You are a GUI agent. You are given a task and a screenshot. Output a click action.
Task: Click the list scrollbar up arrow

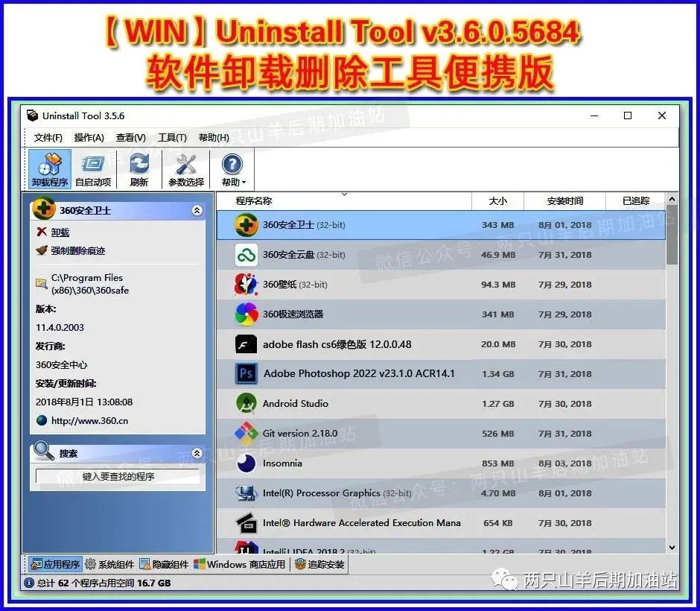tap(672, 199)
